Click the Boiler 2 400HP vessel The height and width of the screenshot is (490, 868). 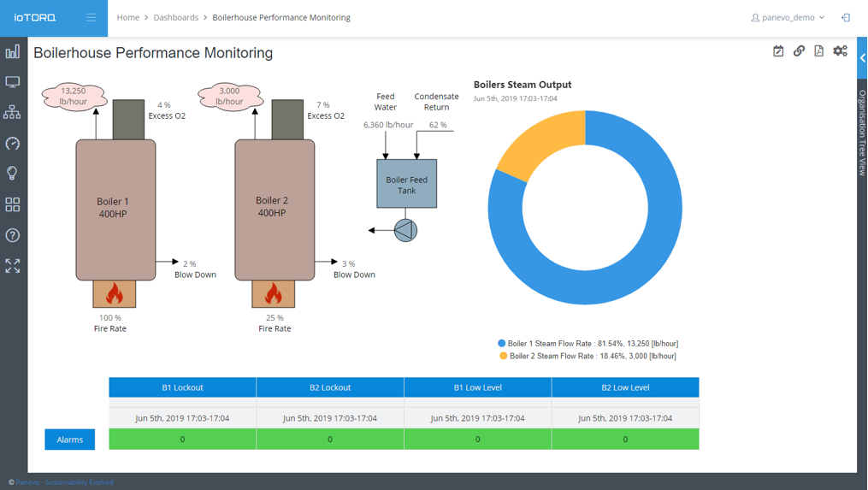pos(275,210)
